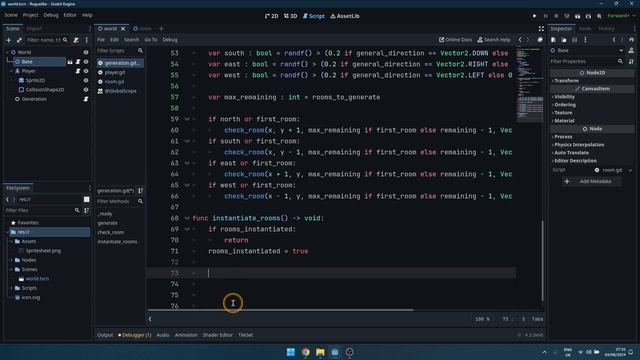Open the Output bottom panel
This screenshot has height=360, width=640.
click(105, 335)
